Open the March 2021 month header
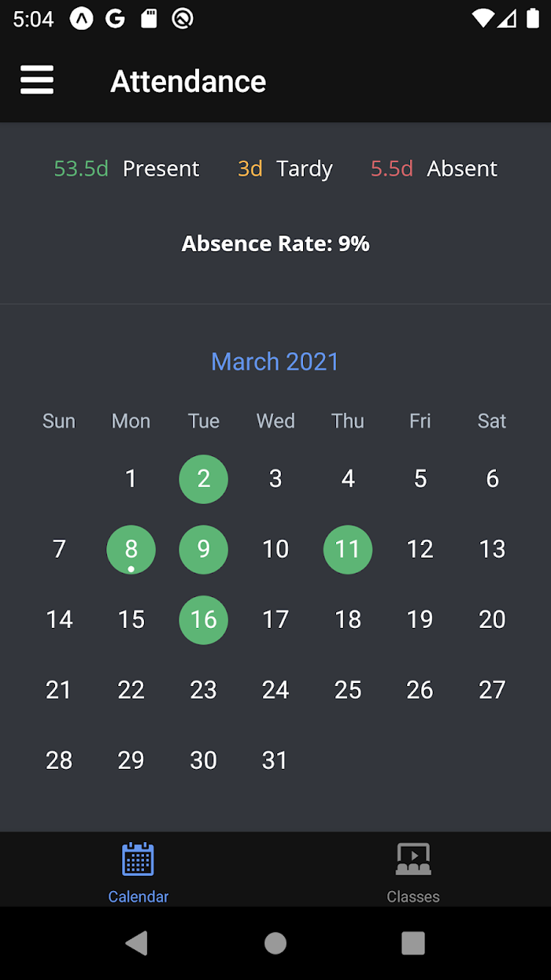This screenshot has height=980, width=551. (275, 362)
